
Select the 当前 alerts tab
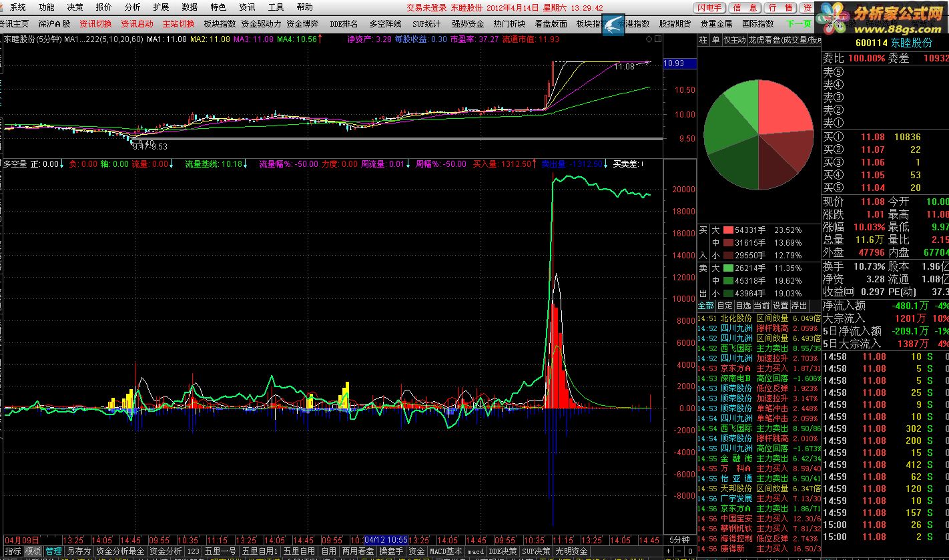pos(761,306)
